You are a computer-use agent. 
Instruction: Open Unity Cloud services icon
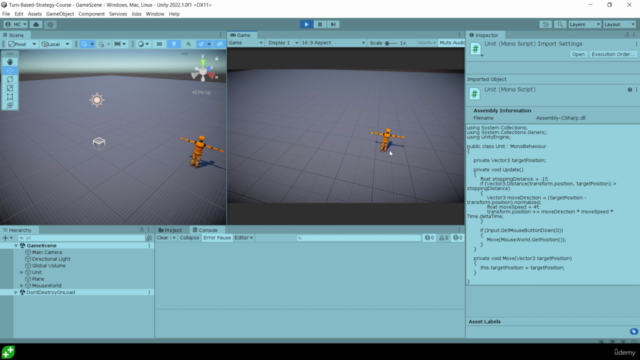click(36, 24)
